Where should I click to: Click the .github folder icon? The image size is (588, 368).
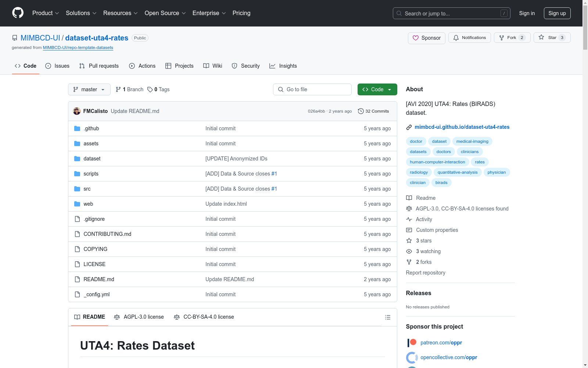(x=77, y=128)
